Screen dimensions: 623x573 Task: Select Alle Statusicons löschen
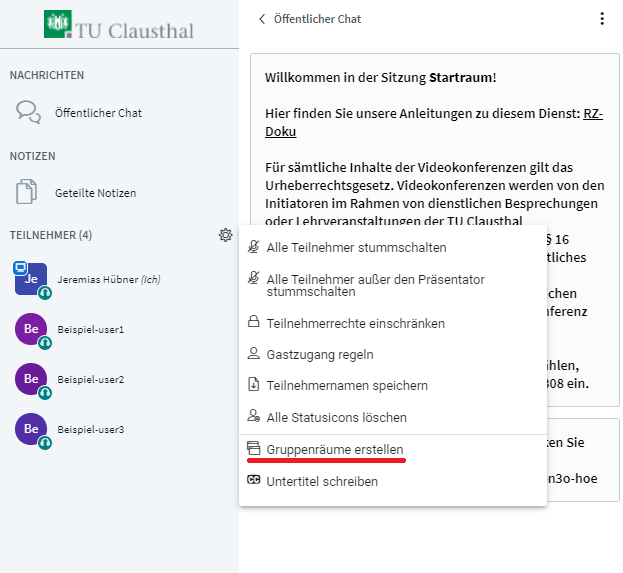336,417
